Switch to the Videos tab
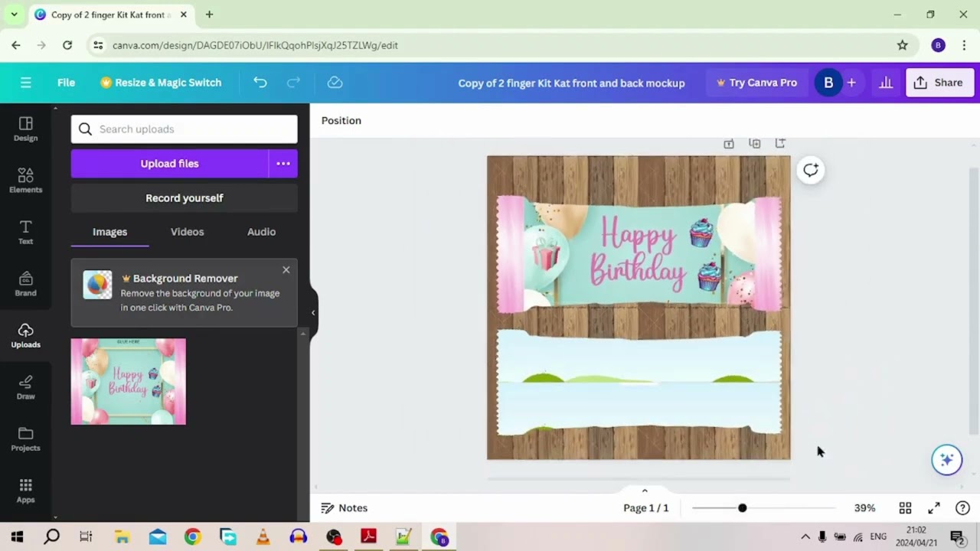 tap(187, 232)
